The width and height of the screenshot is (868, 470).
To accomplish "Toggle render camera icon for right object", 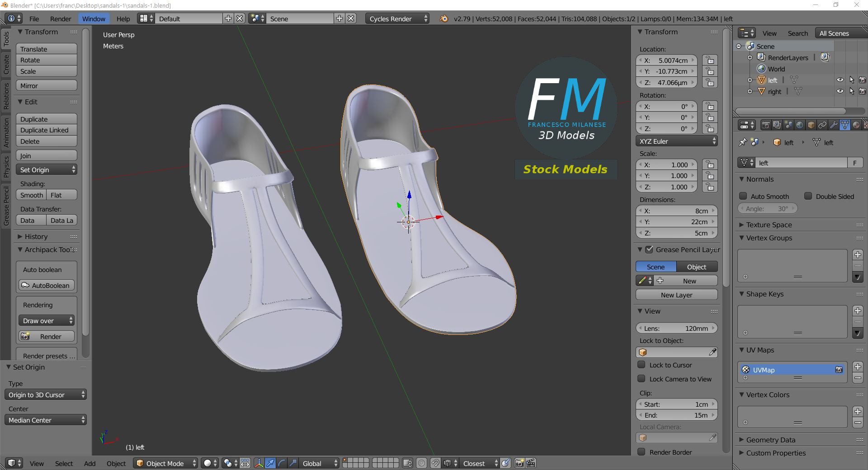I will click(863, 91).
